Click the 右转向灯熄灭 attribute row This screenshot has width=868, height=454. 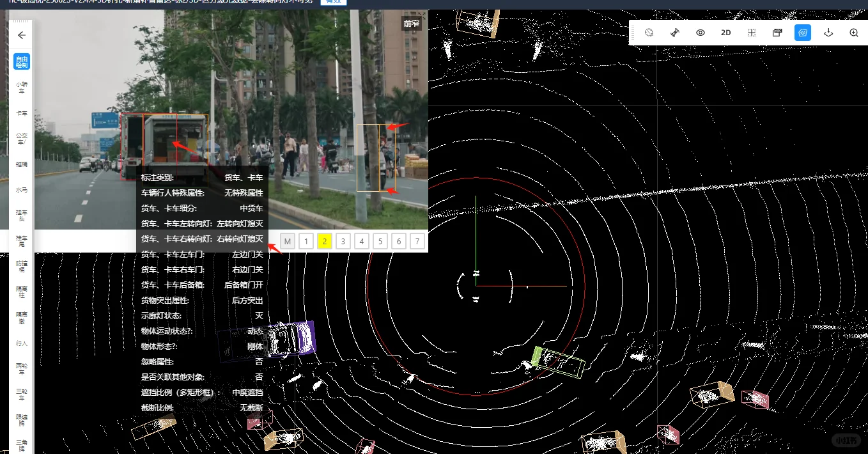point(202,239)
